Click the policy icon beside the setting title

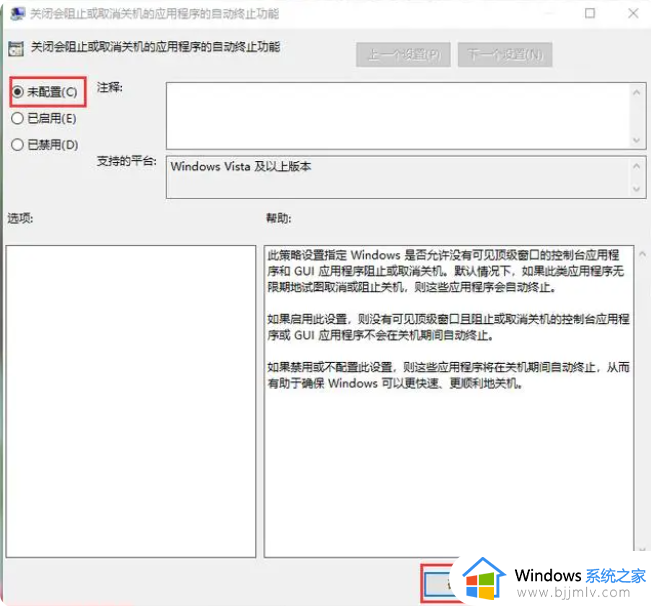pos(16,49)
